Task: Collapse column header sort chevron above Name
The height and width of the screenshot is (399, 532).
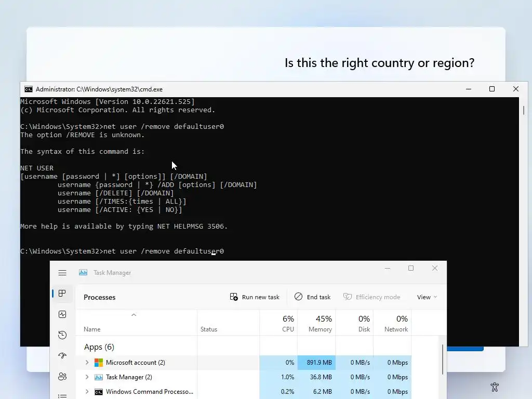Action: coord(134,315)
